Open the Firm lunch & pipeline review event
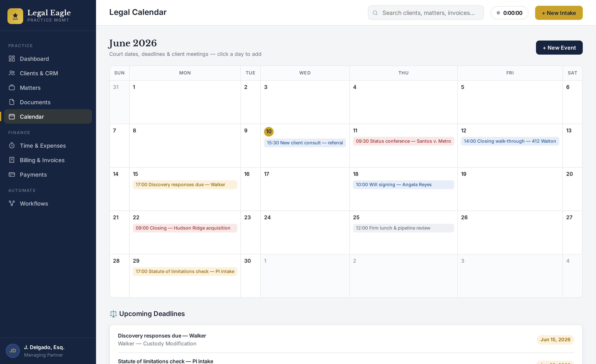596x364 pixels. (x=403, y=228)
